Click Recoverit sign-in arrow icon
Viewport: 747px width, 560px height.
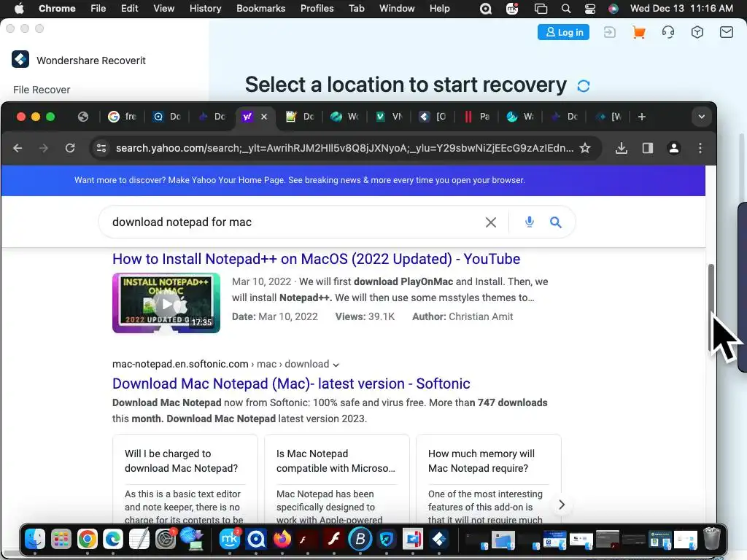coord(610,32)
